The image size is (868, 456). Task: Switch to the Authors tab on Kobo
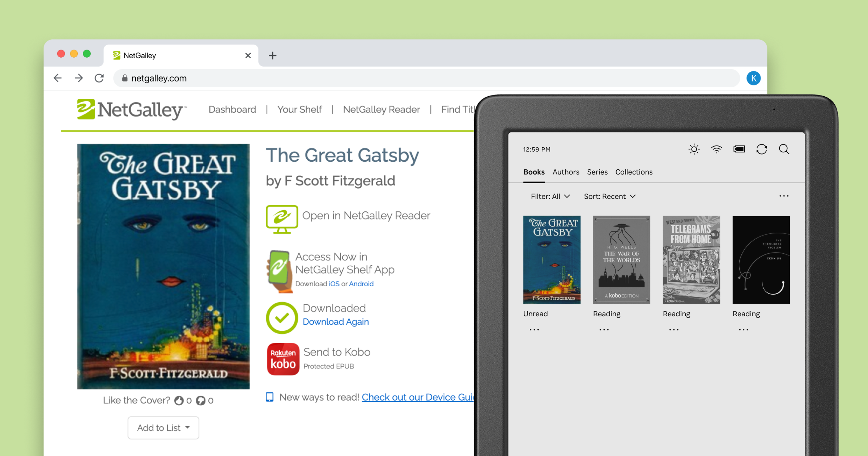pyautogui.click(x=566, y=172)
